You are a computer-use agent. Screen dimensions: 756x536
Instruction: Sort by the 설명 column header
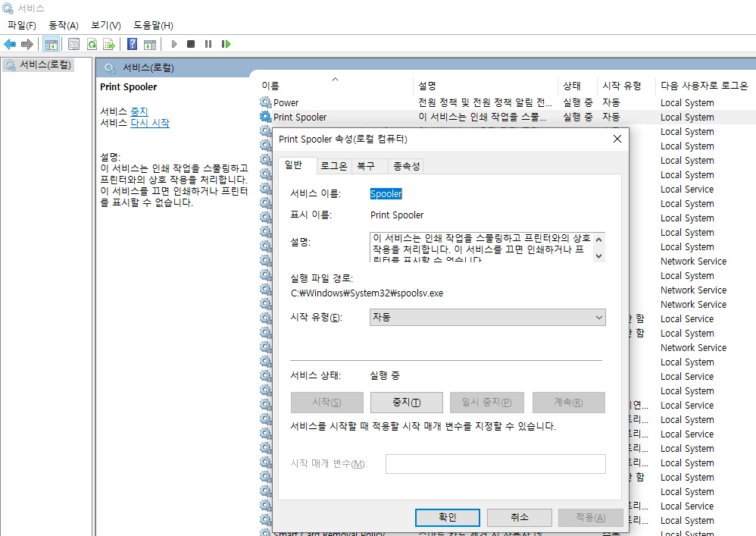[486, 86]
